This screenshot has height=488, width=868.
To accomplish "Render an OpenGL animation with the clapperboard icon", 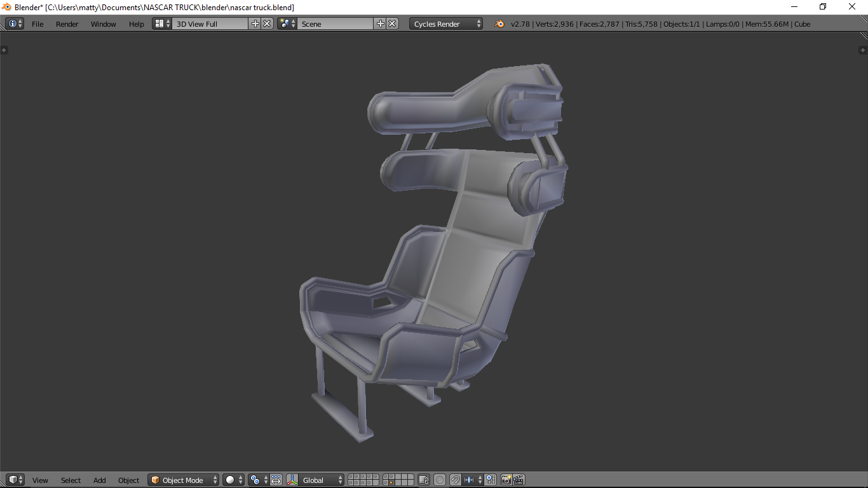I will coord(519,480).
